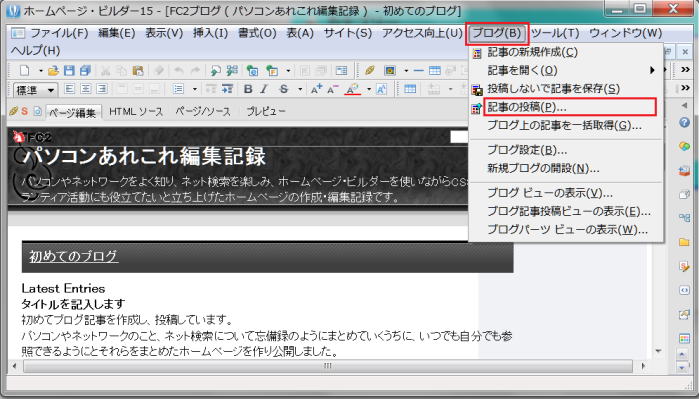This screenshot has height=399, width=699.
Task: Toggle italic formatting I icon
Action: point(264,89)
